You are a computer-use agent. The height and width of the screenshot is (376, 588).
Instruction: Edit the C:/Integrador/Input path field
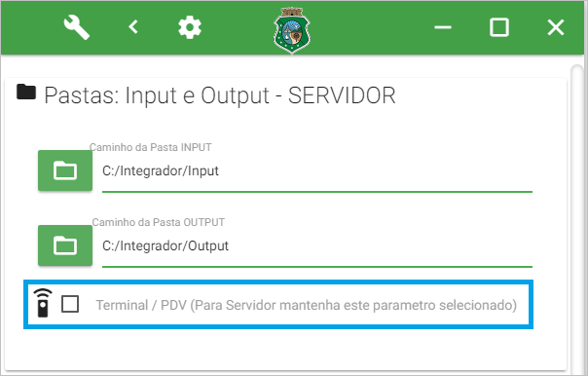point(317,171)
